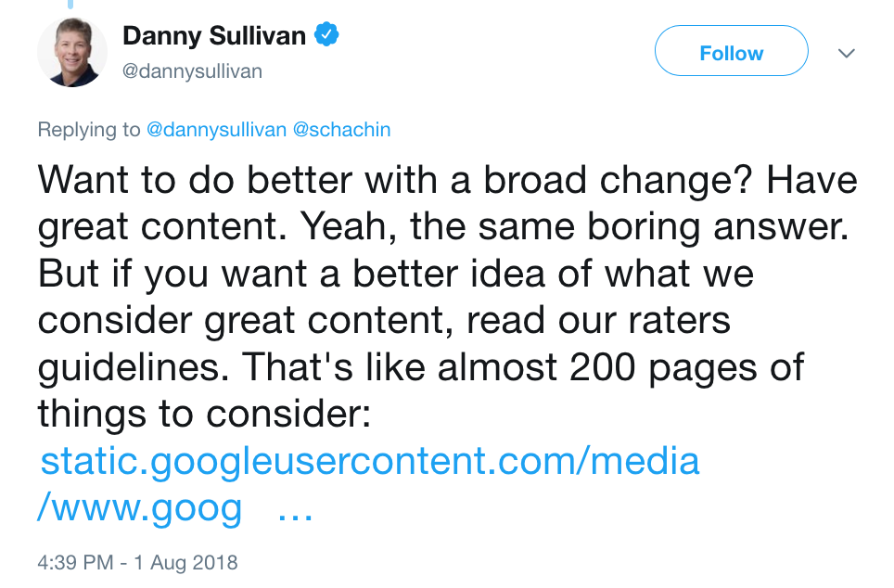The image size is (894, 588).
Task: Open @dannysullivan mention in Replying to line
Action: (216, 130)
